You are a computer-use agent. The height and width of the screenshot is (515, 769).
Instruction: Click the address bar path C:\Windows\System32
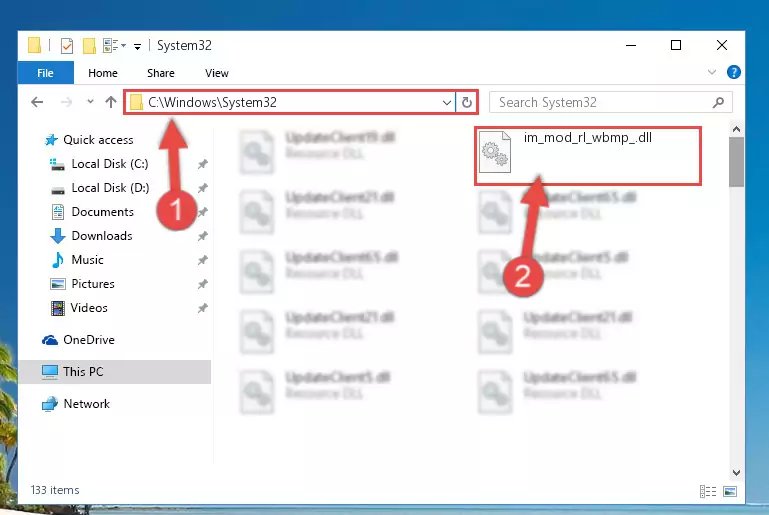[x=212, y=102]
